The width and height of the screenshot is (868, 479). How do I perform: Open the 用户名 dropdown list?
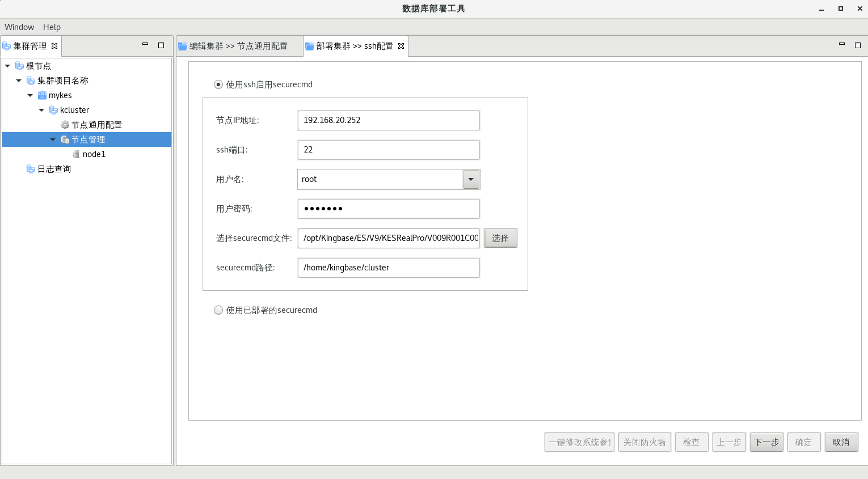[x=471, y=179]
